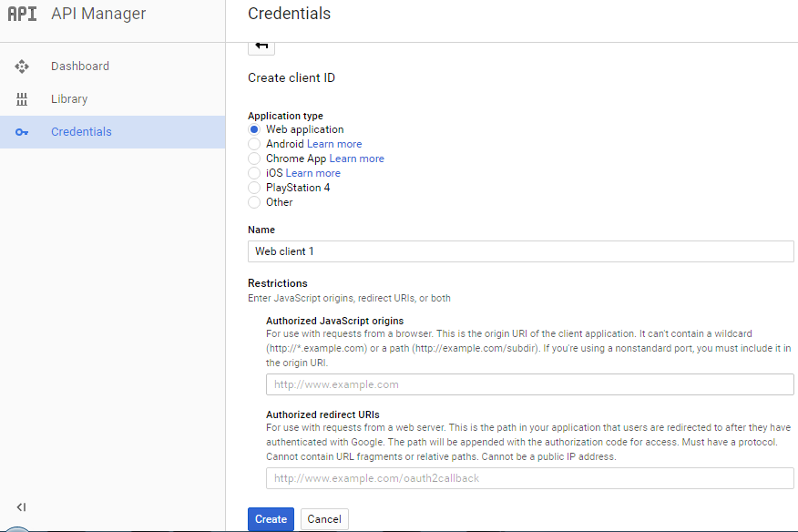The height and width of the screenshot is (532, 798).
Task: Click the Create client ID heading
Action: 292,78
